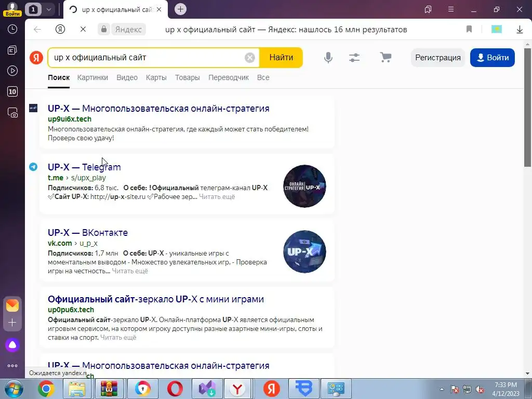532x399 pixels.
Task: Open the UP-X — ВКонтакте result
Action: tap(88, 233)
